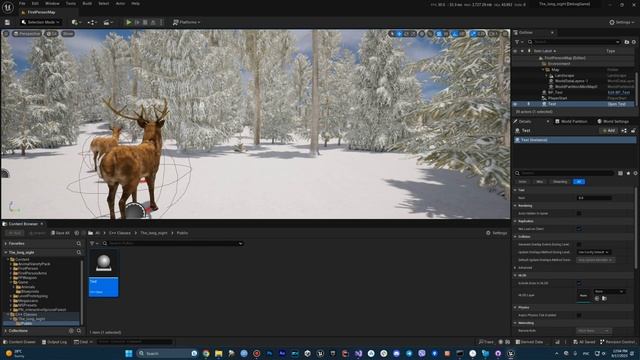Click Save All in Content Browser

[x=60, y=233]
